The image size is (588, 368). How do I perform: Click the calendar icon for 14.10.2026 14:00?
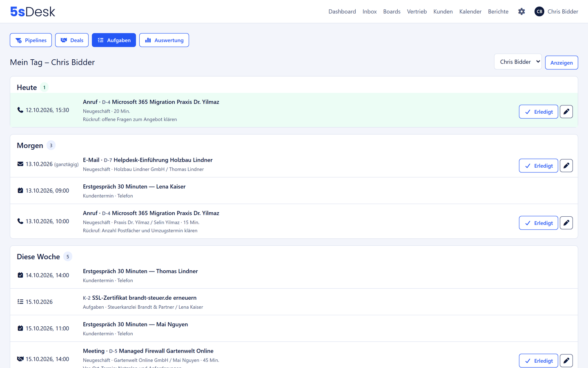point(20,275)
